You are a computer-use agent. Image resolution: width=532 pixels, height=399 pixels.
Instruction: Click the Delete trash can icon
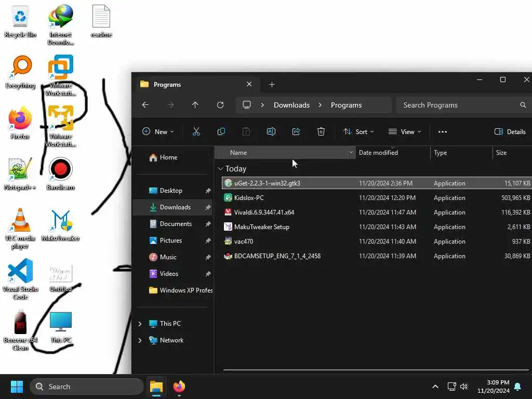click(321, 131)
